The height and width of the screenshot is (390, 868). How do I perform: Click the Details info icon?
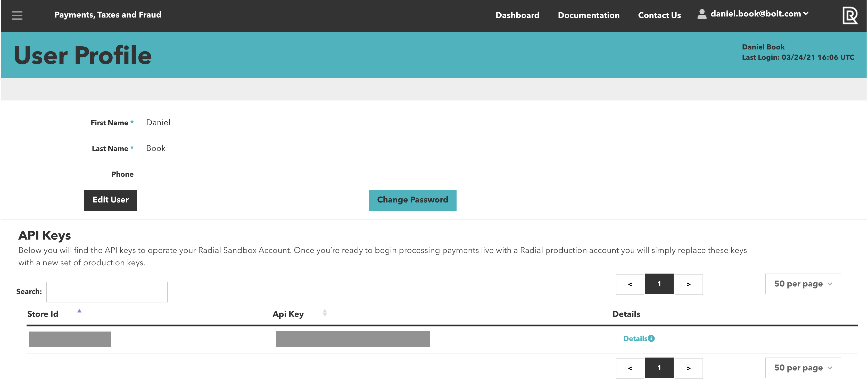pos(651,338)
